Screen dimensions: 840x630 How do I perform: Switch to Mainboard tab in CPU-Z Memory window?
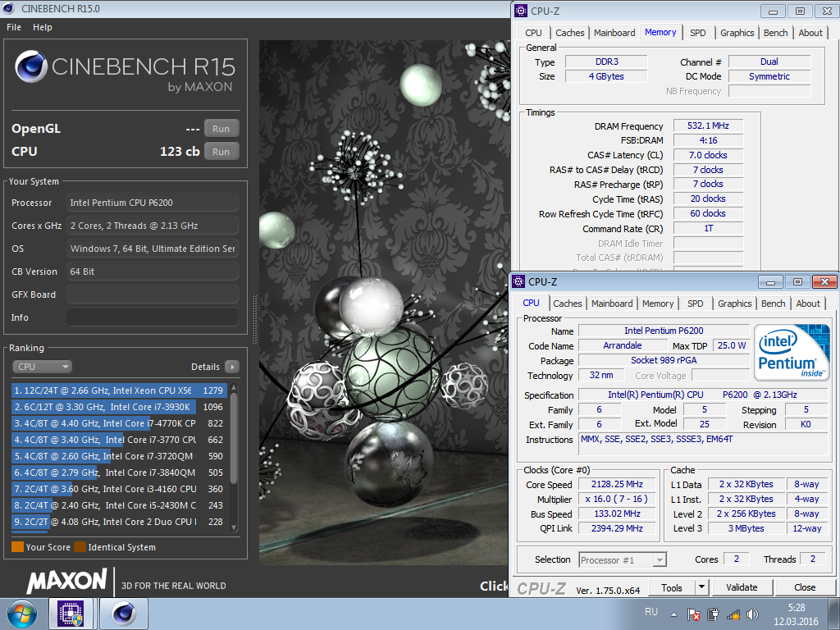tap(614, 33)
